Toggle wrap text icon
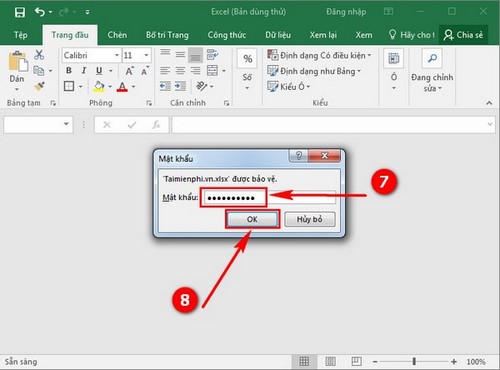 (212, 55)
